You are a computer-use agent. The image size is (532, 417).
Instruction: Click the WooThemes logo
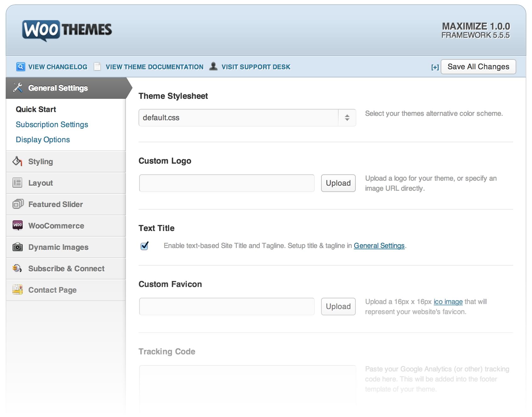[67, 30]
